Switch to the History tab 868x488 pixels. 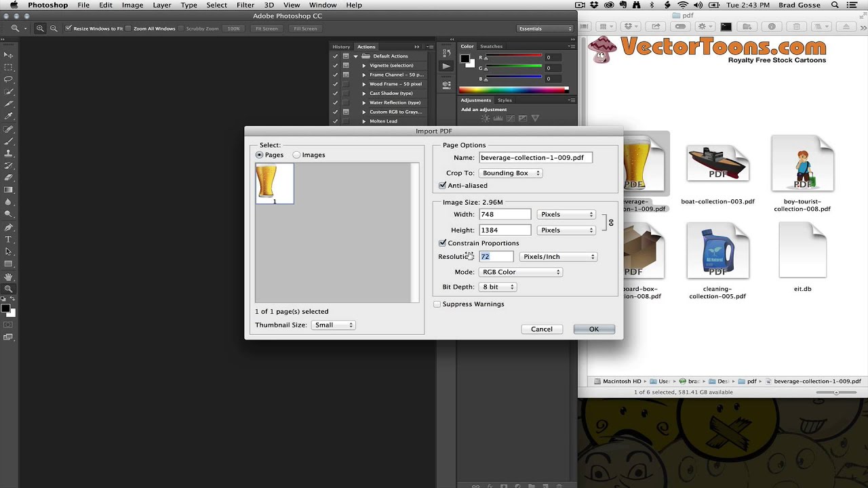tap(341, 47)
